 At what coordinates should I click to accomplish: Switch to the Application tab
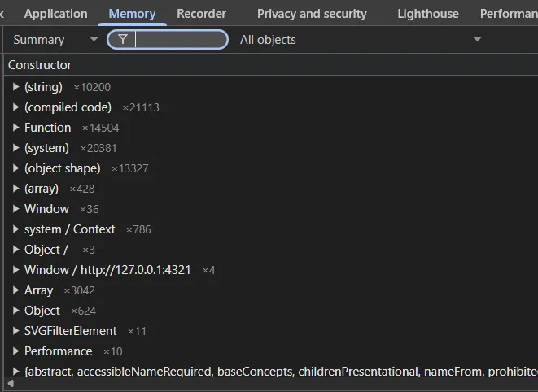55,14
